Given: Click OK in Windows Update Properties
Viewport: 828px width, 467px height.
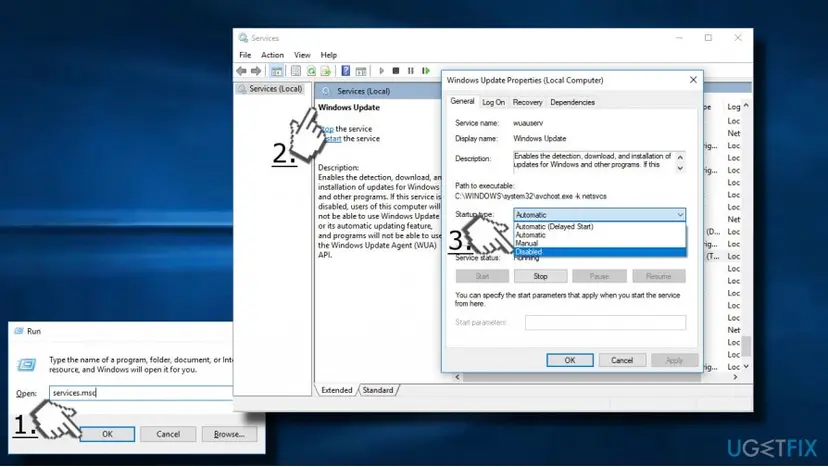Looking at the screenshot, I should pos(570,360).
